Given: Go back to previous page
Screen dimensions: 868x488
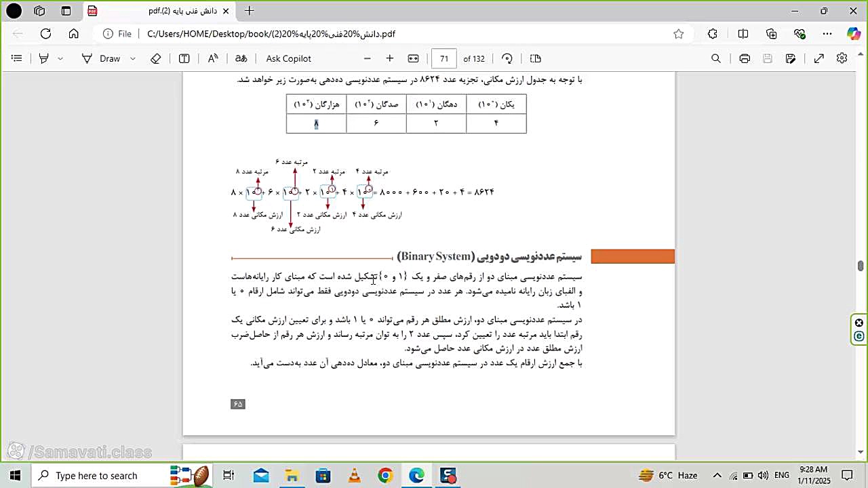Looking at the screenshot, I should point(18,34).
